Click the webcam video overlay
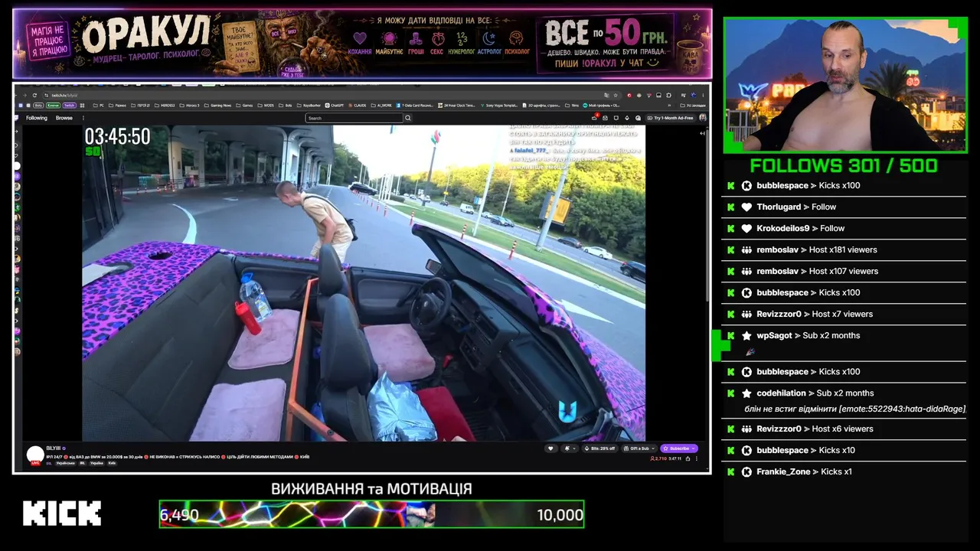This screenshot has height=551, width=980. [x=845, y=85]
